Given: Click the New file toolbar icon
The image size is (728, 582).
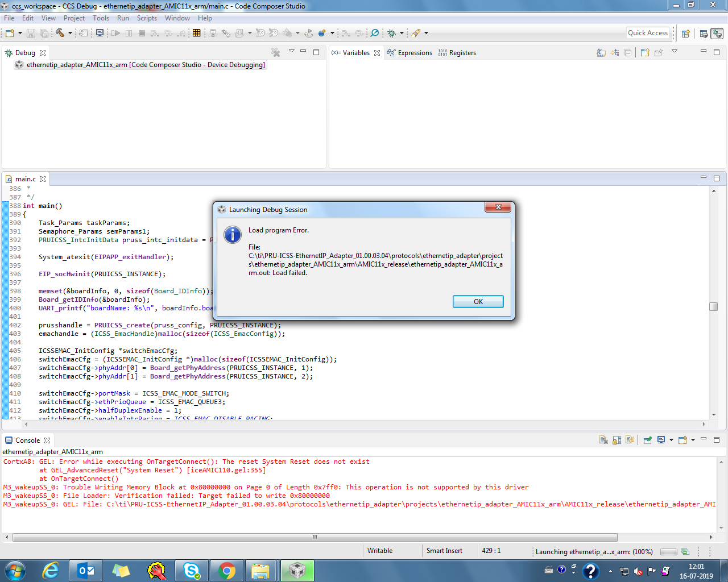Looking at the screenshot, I should click(10, 33).
